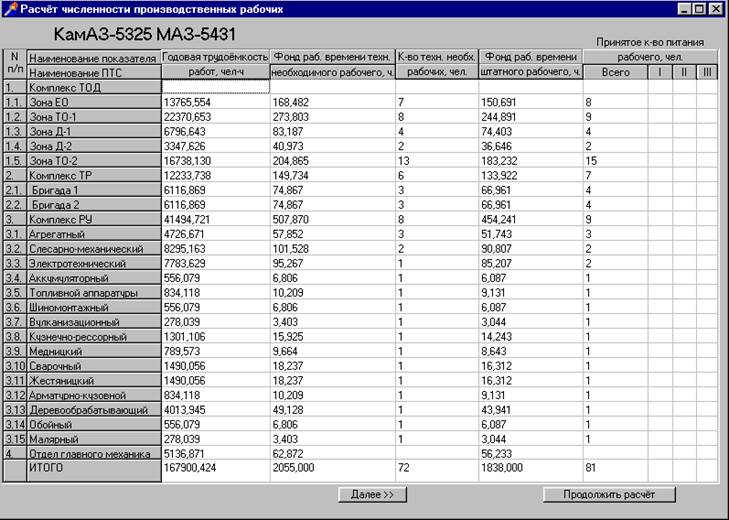Click total value 2055,000
This screenshot has height=520, width=729.
pyautogui.click(x=293, y=467)
